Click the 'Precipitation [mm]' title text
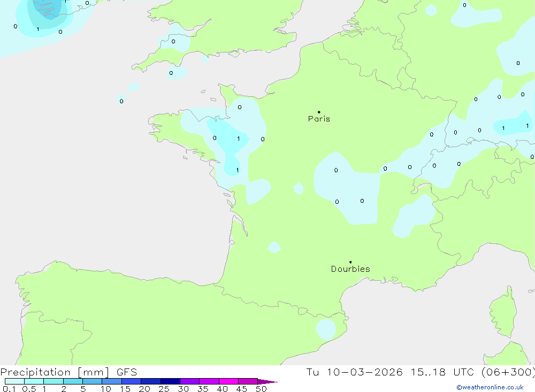 (x=55, y=372)
